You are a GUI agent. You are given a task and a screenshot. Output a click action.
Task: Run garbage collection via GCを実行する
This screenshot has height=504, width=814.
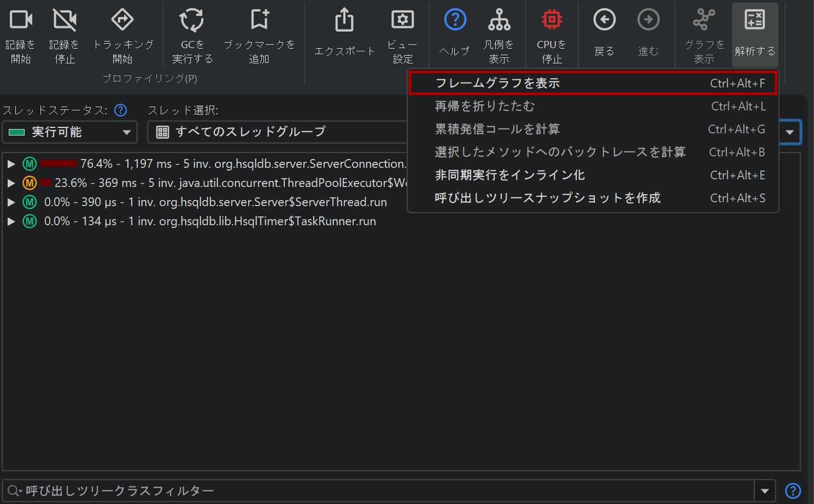point(192,20)
